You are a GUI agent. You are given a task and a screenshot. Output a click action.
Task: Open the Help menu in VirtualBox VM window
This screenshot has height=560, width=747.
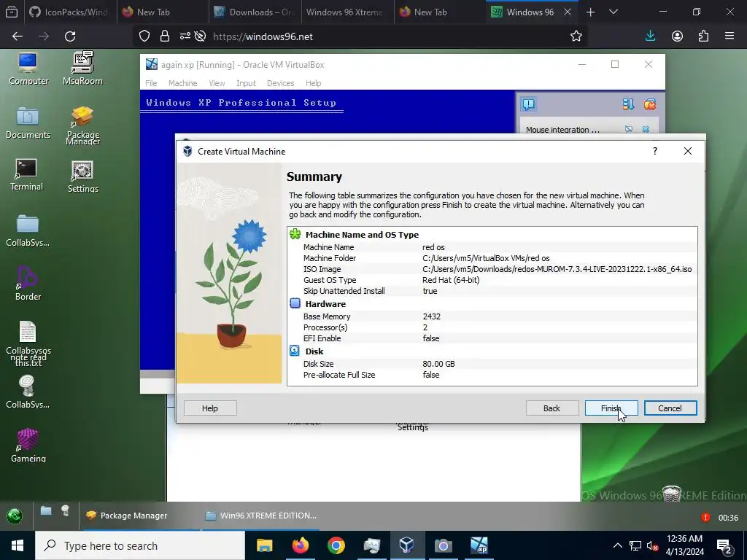pyautogui.click(x=314, y=83)
